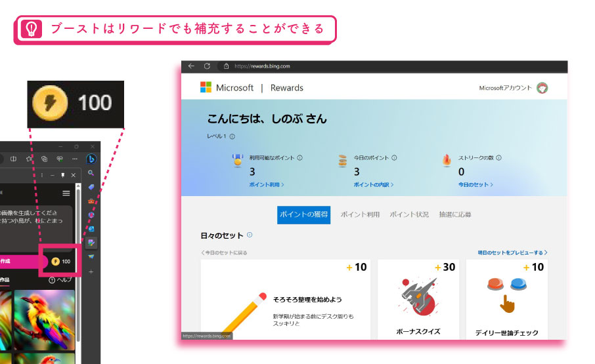This screenshot has height=364, width=595.
Task: Open the デイリー世論チェック card
Action: point(506,299)
